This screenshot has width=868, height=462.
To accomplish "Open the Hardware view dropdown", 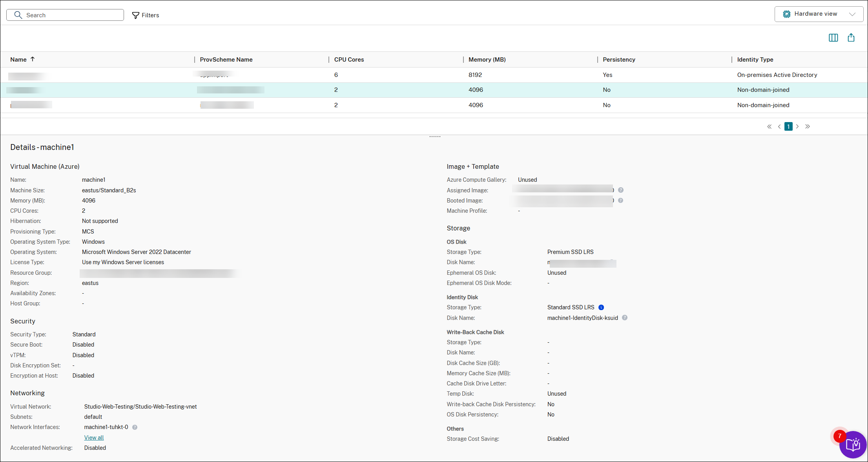I will point(819,14).
